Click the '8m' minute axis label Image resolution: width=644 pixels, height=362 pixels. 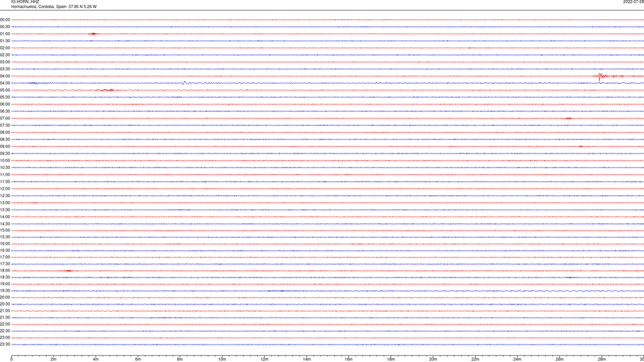[180, 359]
